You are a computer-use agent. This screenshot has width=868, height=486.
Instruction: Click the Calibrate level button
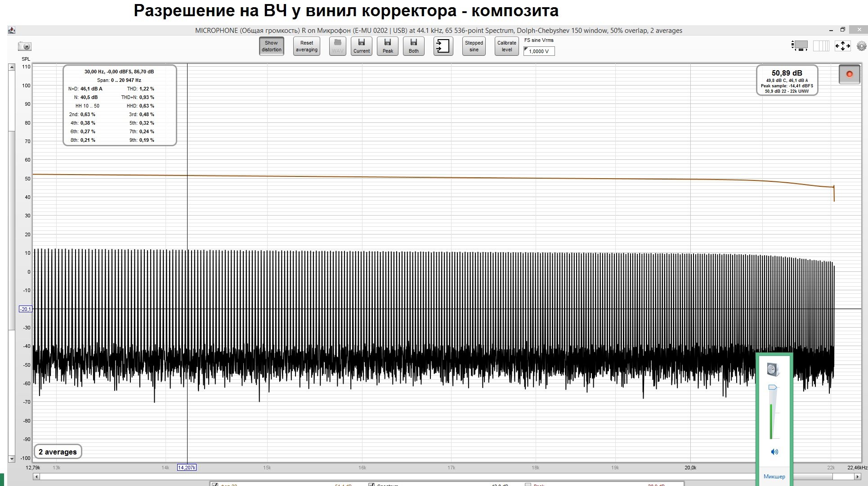point(506,46)
